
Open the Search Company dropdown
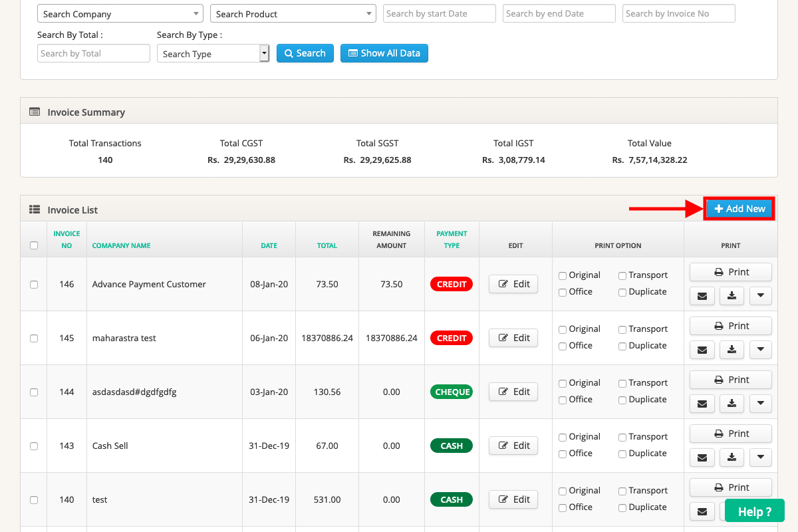(x=120, y=13)
